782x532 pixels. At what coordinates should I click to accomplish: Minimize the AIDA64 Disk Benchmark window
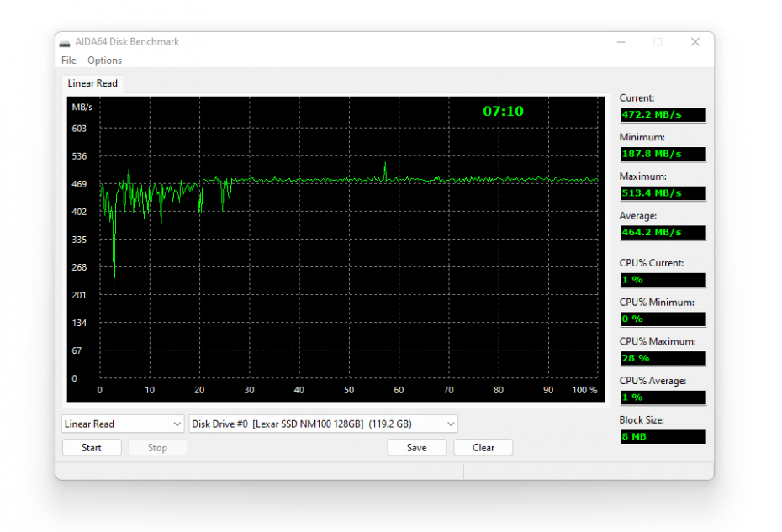621,42
